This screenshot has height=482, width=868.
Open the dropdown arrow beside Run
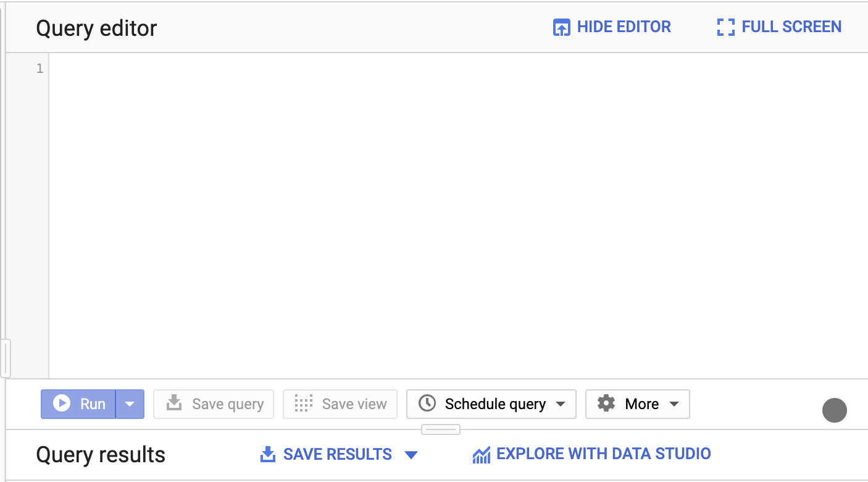click(130, 404)
